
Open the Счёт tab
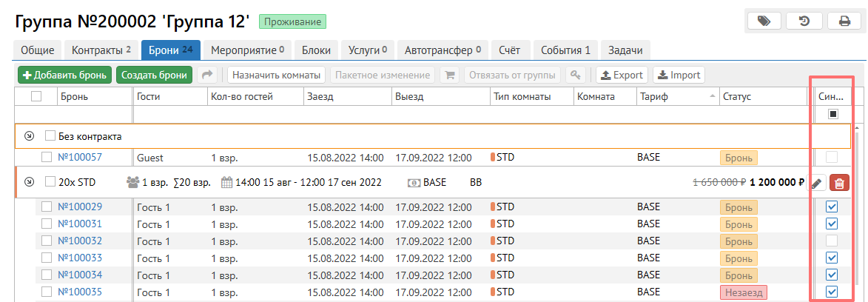509,50
